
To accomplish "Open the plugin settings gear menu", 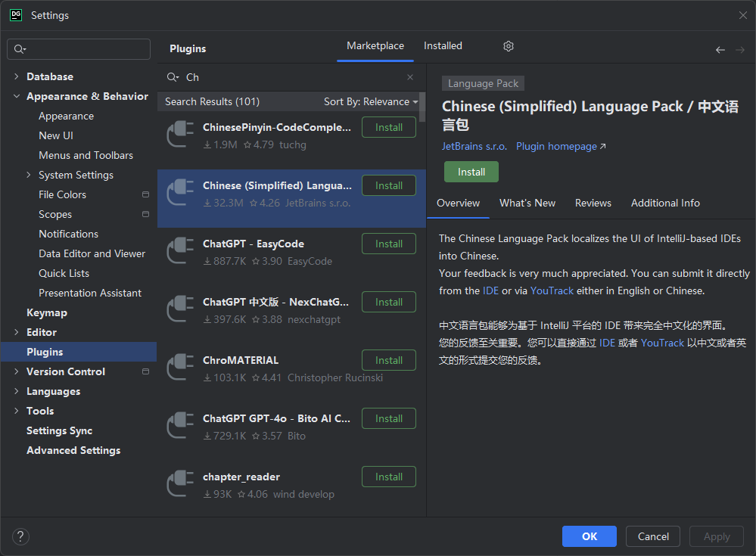I will 509,46.
